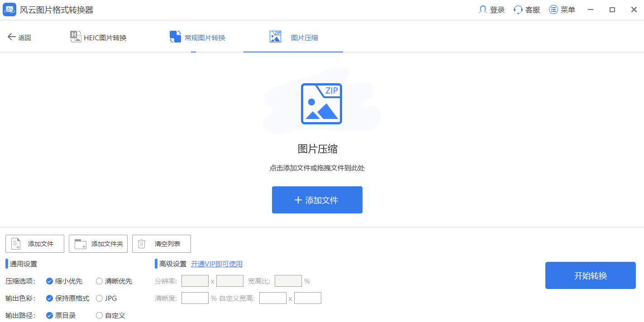This screenshot has height=322, width=644.
Task: Click the ZIP image compression icon
Action: coord(275,36)
